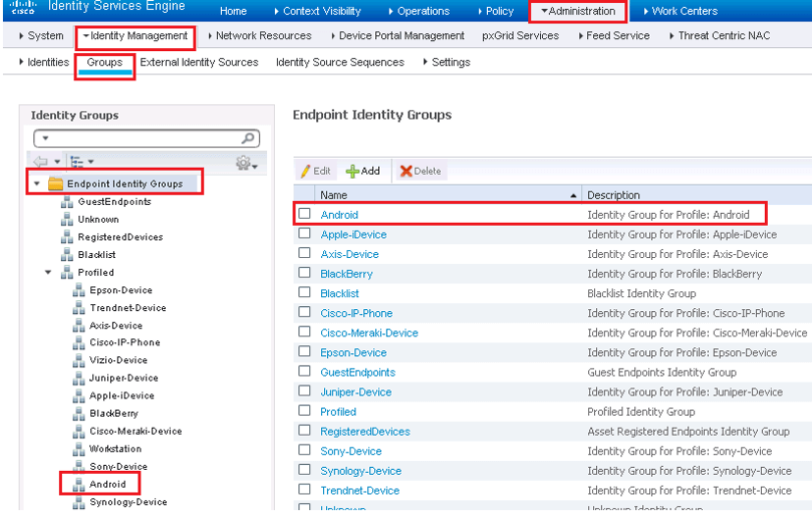The image size is (812, 517).
Task: Open the Android group link
Action: click(x=339, y=215)
